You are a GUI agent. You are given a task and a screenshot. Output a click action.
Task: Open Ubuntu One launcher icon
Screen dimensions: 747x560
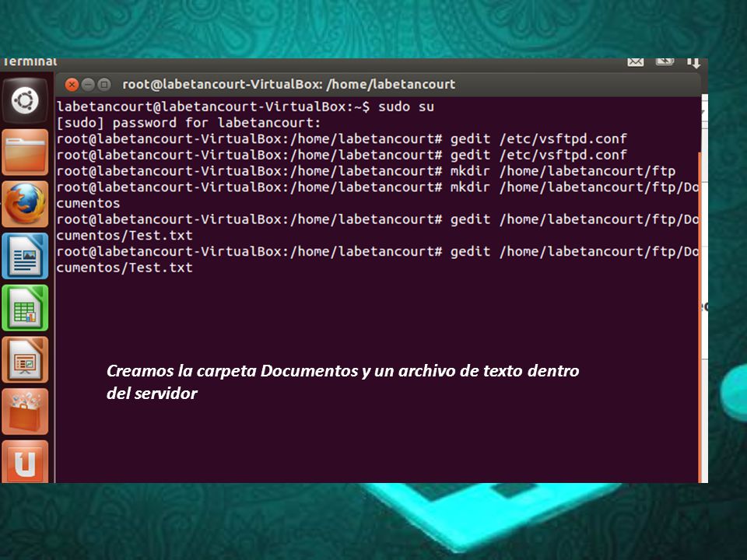coord(25,461)
